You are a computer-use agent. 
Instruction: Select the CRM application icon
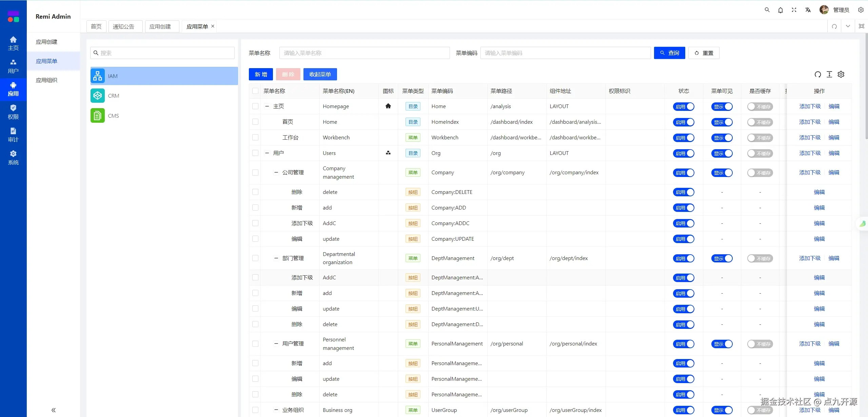click(98, 96)
